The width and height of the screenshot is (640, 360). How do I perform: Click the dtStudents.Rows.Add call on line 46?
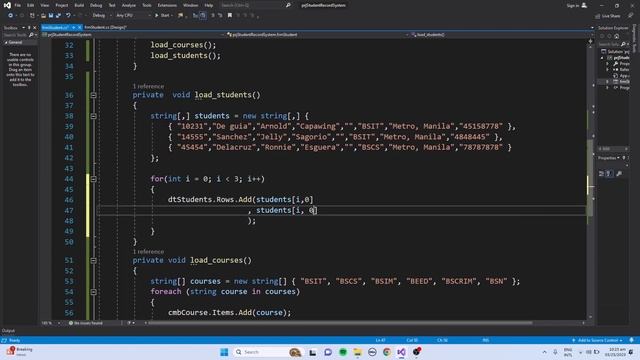[x=210, y=200]
